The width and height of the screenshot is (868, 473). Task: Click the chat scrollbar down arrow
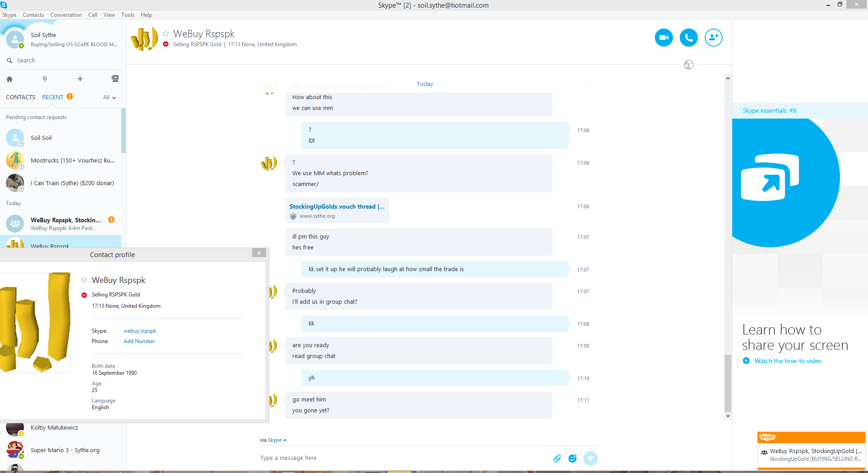[728, 416]
